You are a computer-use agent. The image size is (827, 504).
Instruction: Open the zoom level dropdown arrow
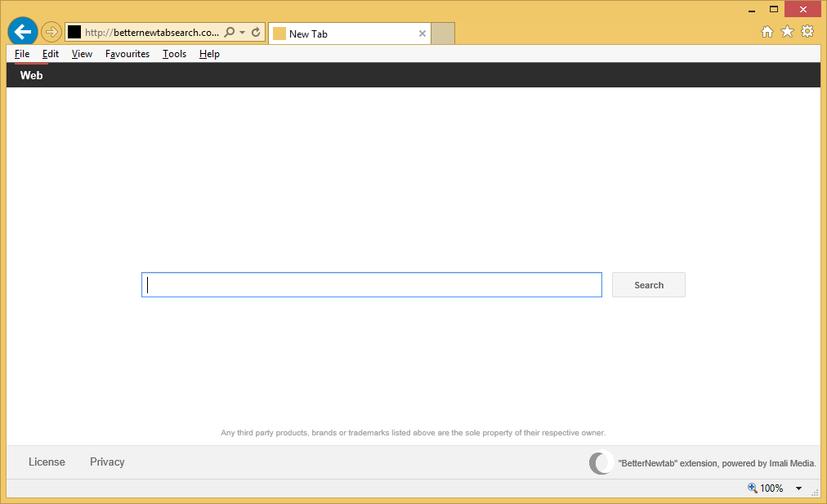[798, 488]
